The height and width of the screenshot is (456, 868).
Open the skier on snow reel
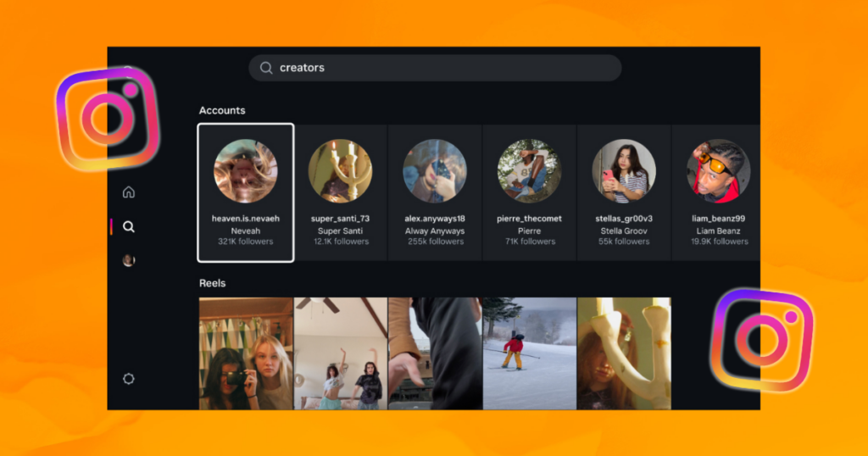tap(529, 353)
